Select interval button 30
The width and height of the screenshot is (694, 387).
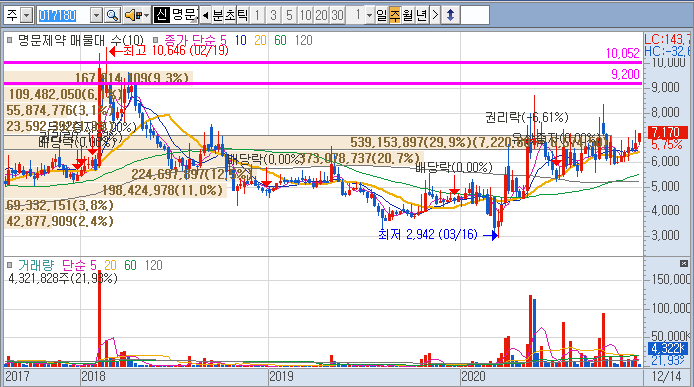[x=337, y=15]
